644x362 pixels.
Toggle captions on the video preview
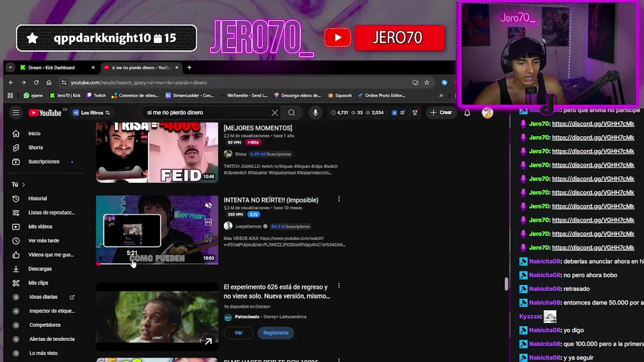pos(208,222)
